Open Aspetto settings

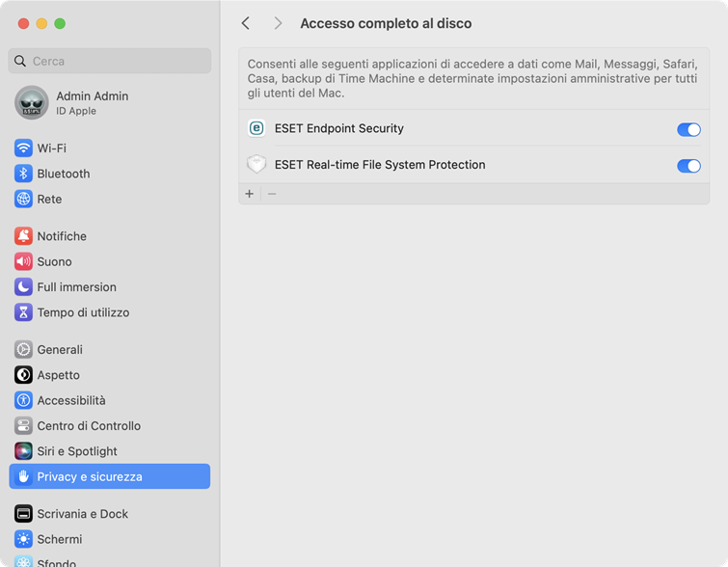coord(110,375)
